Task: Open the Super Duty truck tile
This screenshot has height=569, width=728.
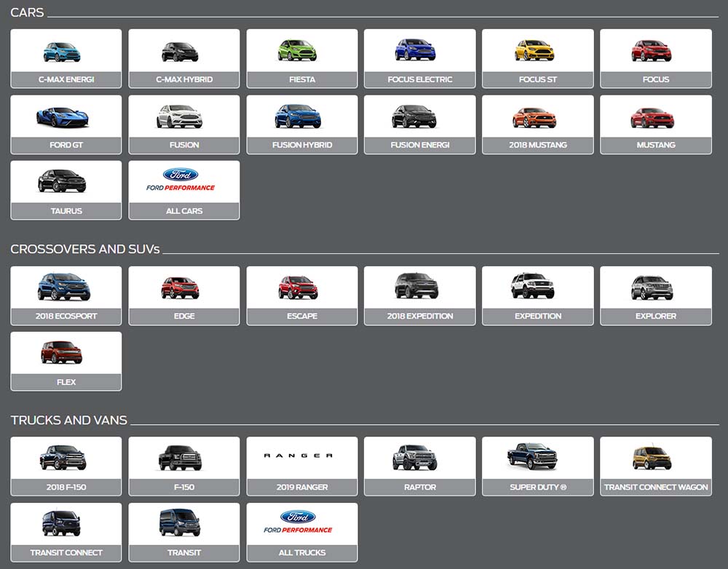Action: click(538, 466)
